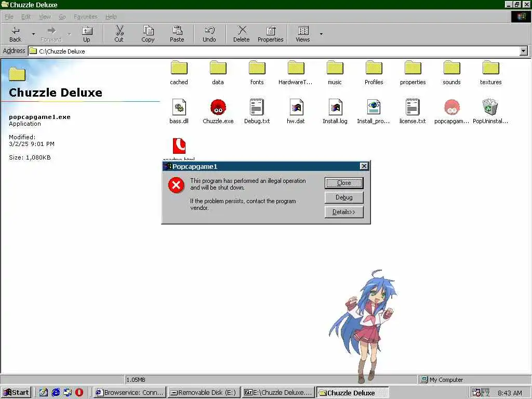532x399 pixels.
Task: Expand the Views dropdown arrow
Action: [321, 34]
